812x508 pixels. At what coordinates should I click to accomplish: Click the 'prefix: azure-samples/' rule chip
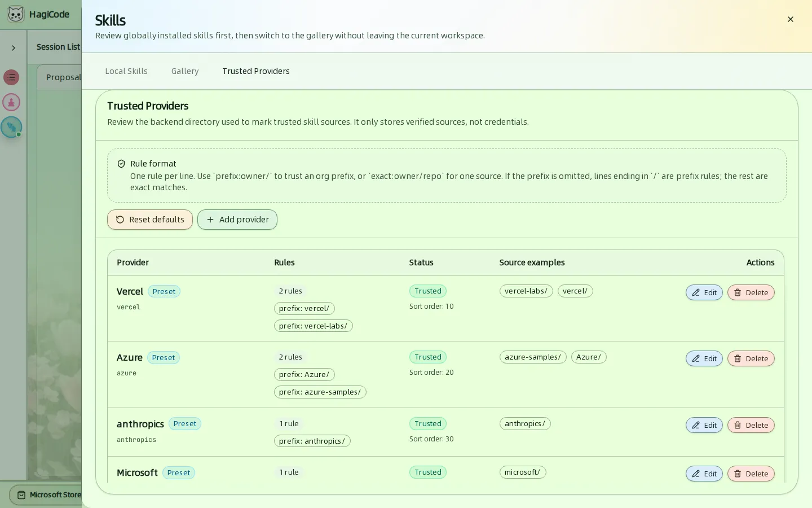pos(320,392)
